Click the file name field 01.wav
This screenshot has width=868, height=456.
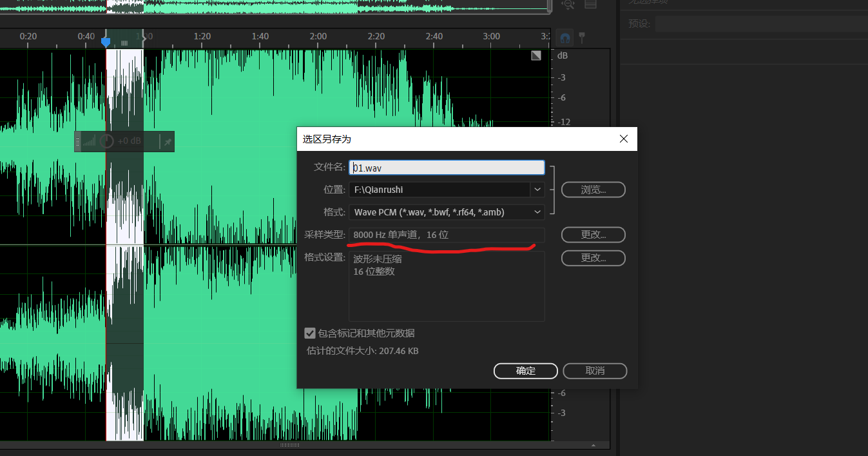point(447,168)
